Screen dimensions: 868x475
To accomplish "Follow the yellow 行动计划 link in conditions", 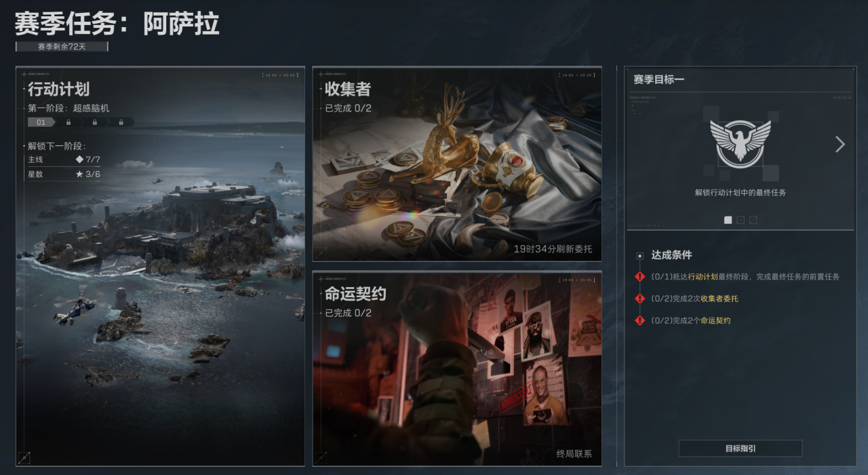I will pos(703,277).
